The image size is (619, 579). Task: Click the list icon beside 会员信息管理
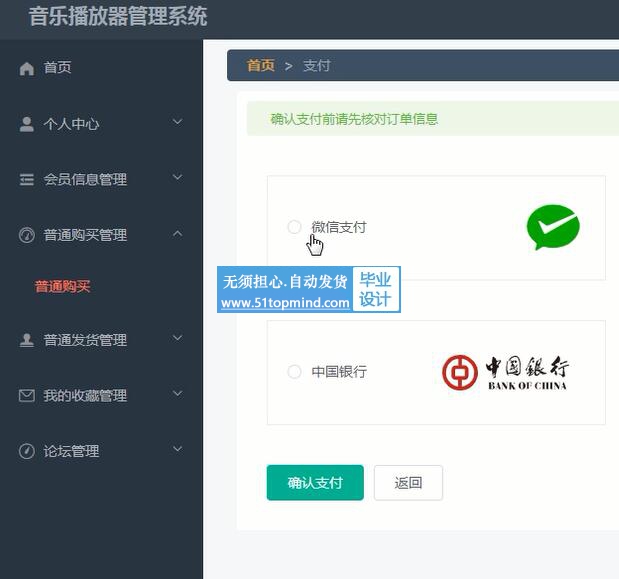(x=26, y=180)
